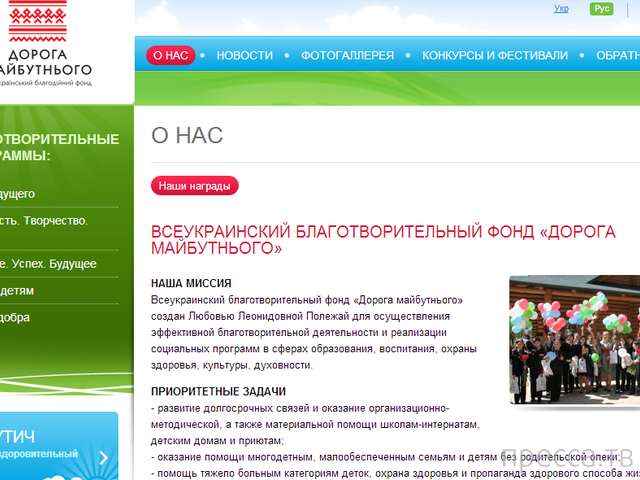The width and height of the screenshot is (640, 480).
Task: Click the red ornament pattern above logo
Action: (x=48, y=19)
